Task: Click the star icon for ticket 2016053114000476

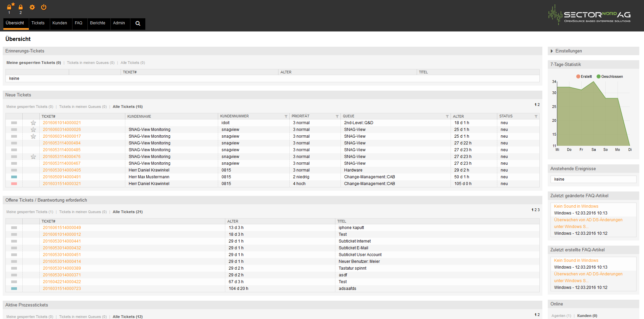Action: tap(33, 157)
